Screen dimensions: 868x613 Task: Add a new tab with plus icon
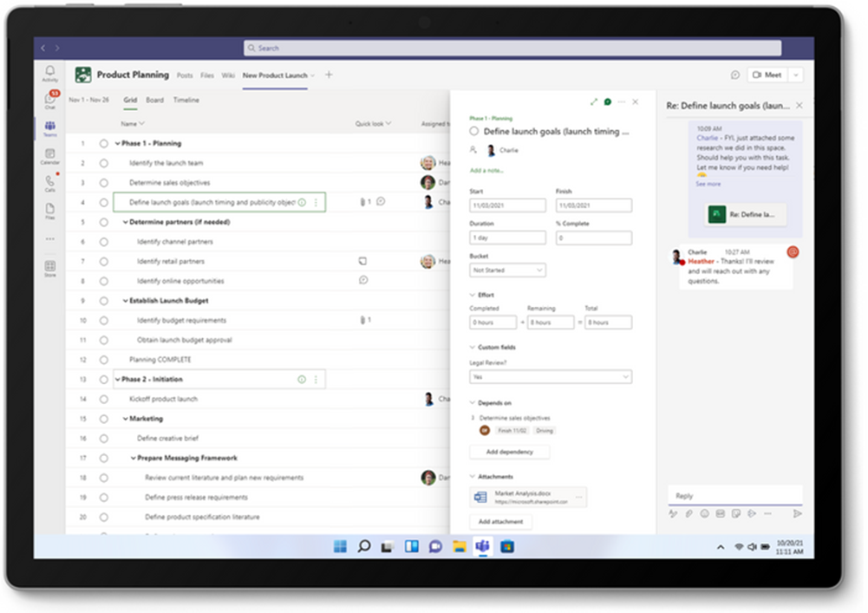pos(329,75)
